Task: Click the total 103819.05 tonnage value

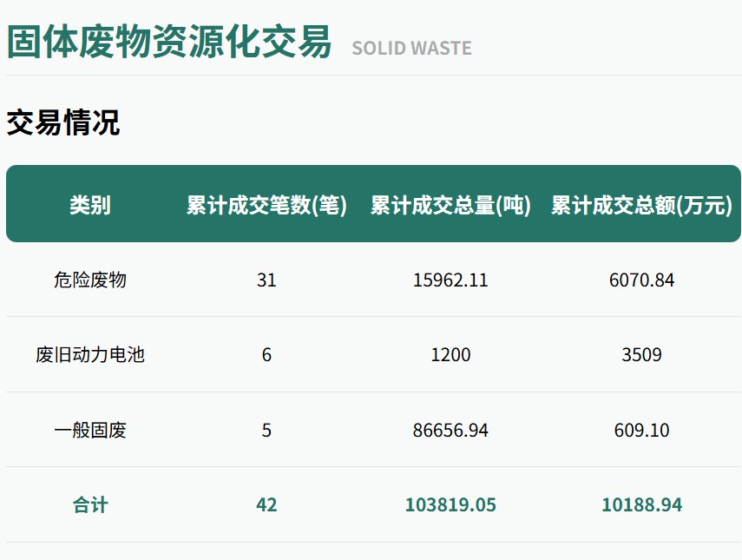Action: point(450,505)
